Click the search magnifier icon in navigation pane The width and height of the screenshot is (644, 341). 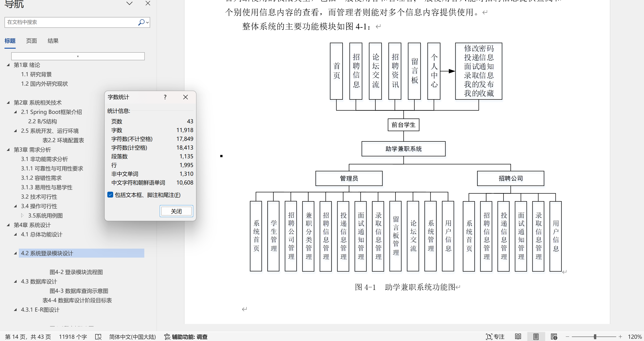point(141,22)
